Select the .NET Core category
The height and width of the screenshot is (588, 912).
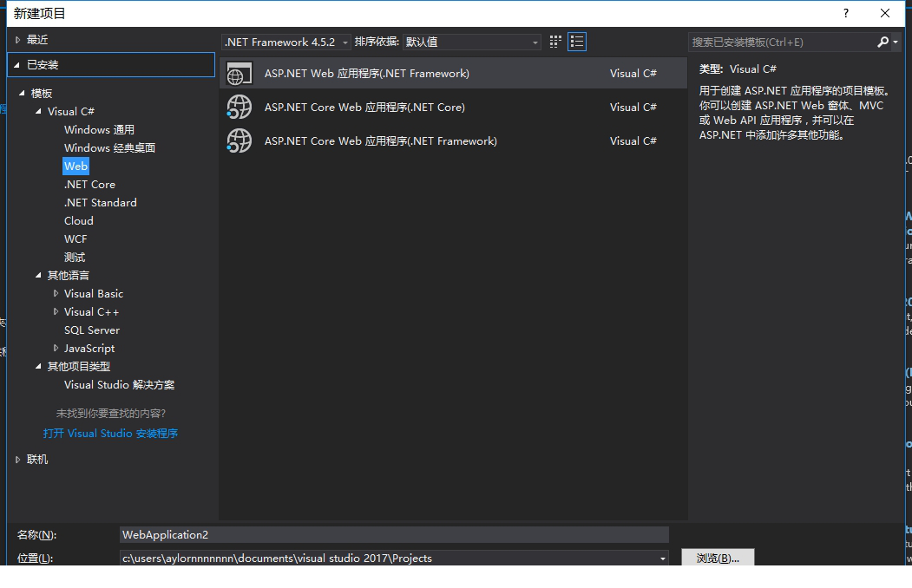[x=89, y=184]
